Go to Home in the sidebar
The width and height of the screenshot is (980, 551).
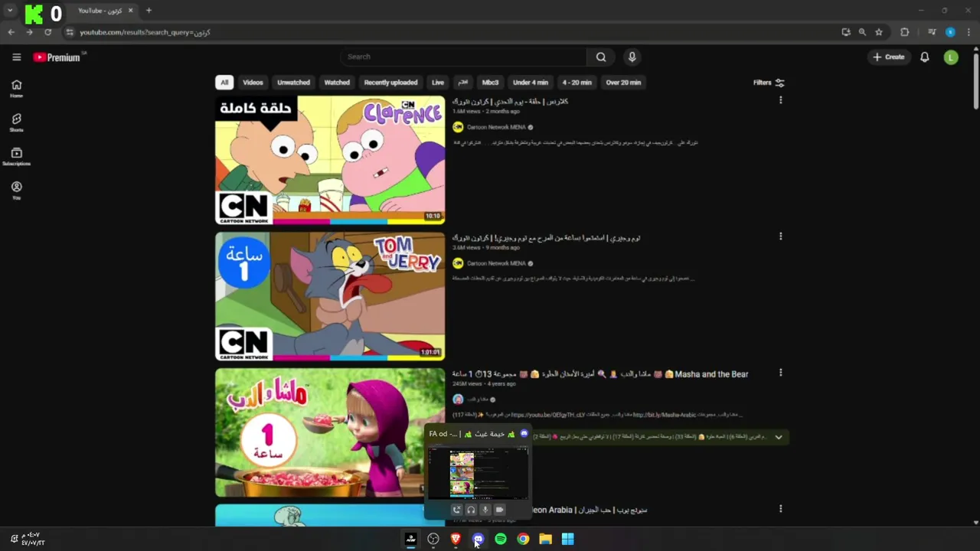pos(16,89)
